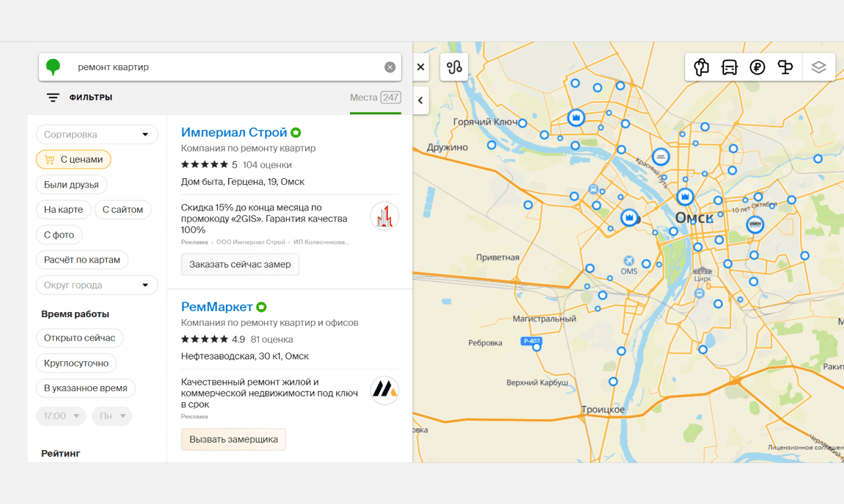Open the ruble prices map tool

point(757,67)
